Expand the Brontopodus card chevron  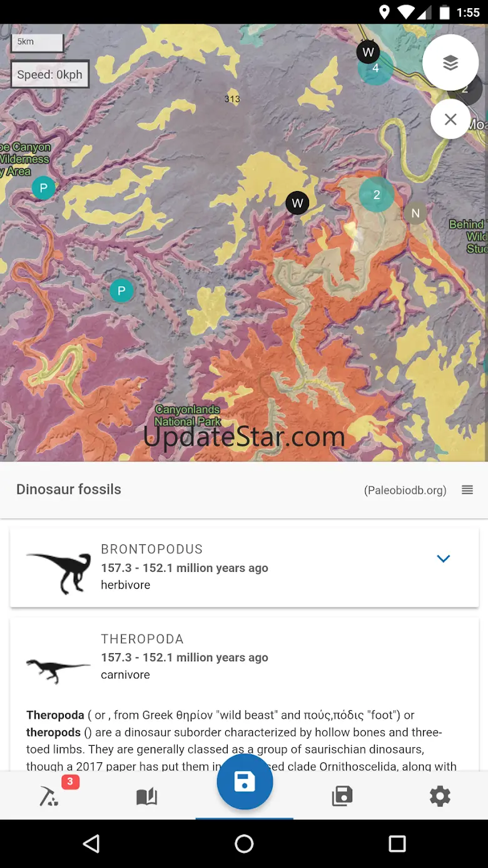(444, 559)
